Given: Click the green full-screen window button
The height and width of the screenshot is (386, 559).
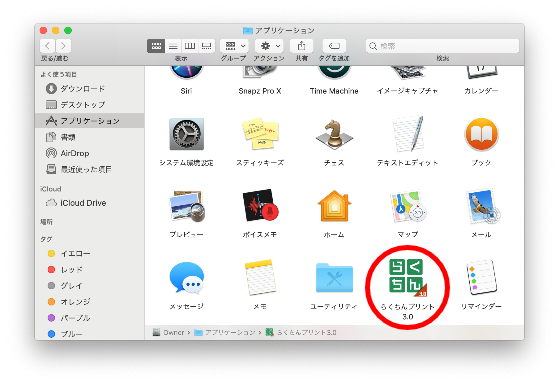Looking at the screenshot, I should pos(68,31).
